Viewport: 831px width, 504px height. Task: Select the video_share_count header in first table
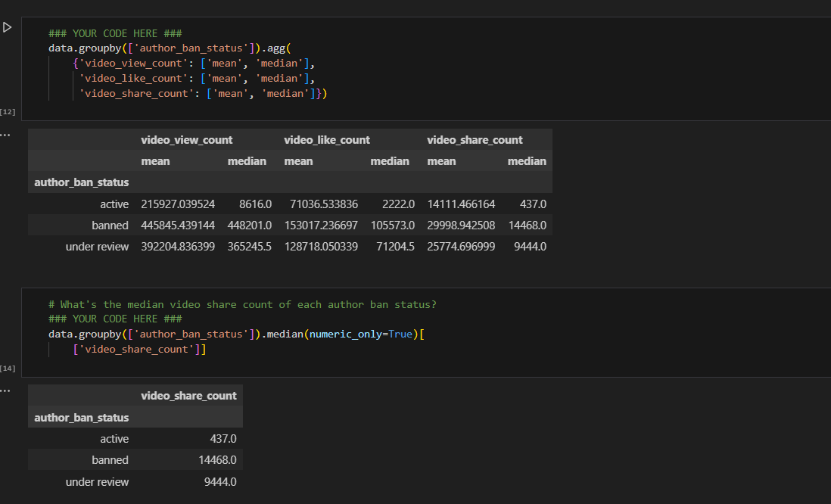pyautogui.click(x=475, y=139)
